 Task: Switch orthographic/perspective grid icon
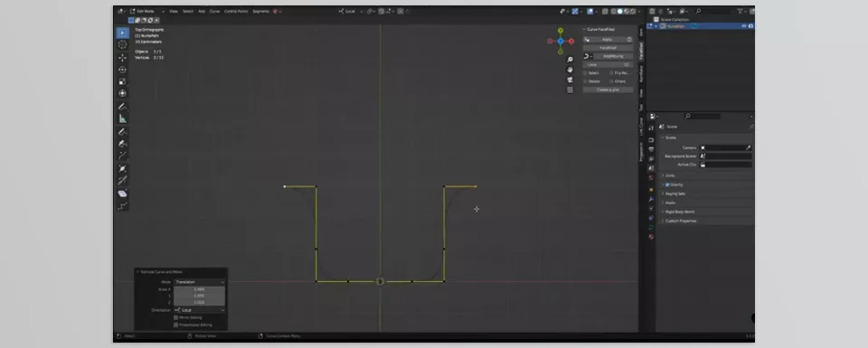coord(571,89)
